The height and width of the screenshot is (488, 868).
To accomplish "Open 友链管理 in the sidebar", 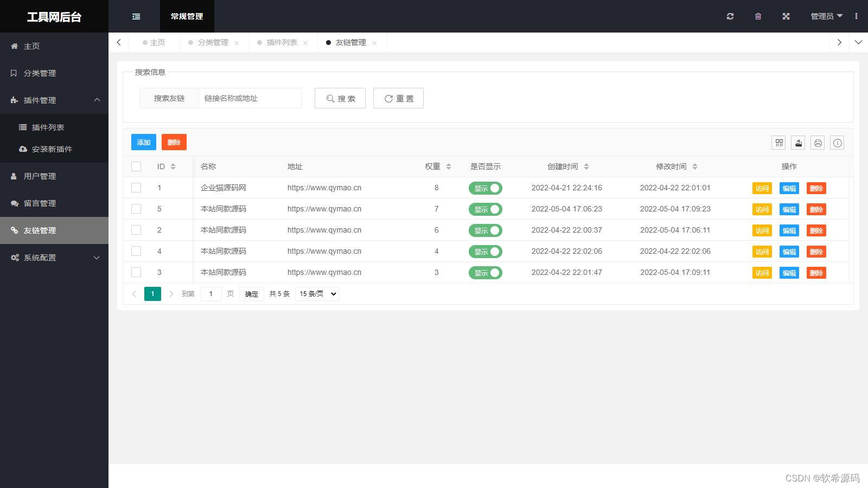I will (54, 230).
